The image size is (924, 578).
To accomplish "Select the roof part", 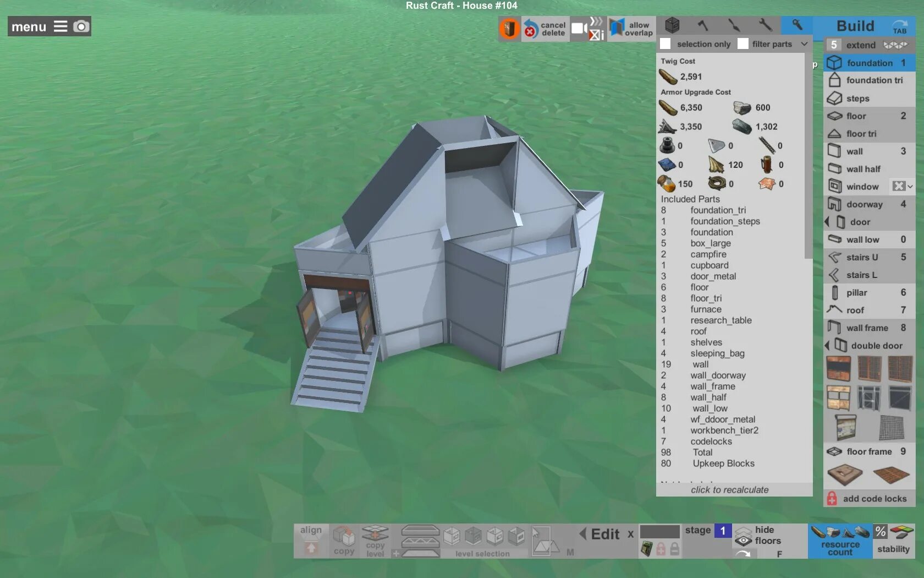I will click(870, 310).
